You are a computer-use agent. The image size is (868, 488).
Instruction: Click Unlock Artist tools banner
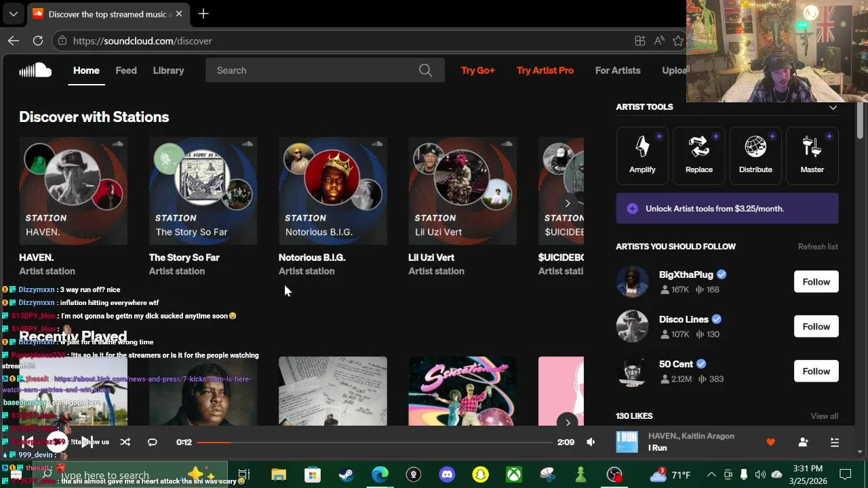(x=727, y=209)
